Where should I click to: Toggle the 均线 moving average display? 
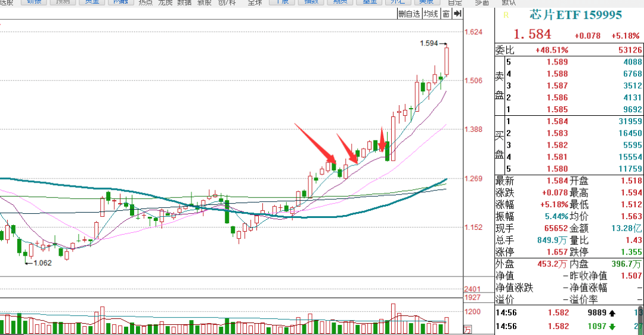pyautogui.click(x=431, y=14)
